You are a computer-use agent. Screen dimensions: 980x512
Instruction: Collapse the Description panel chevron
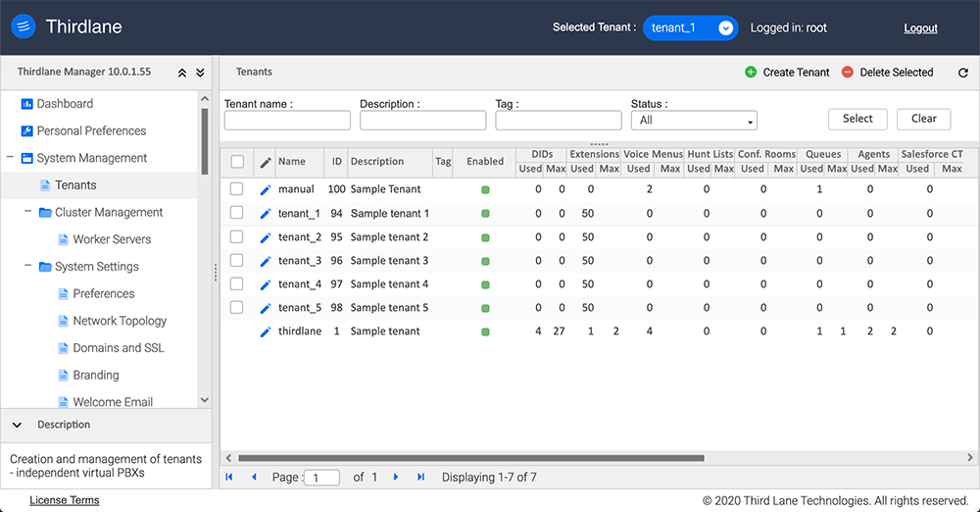coord(17,425)
